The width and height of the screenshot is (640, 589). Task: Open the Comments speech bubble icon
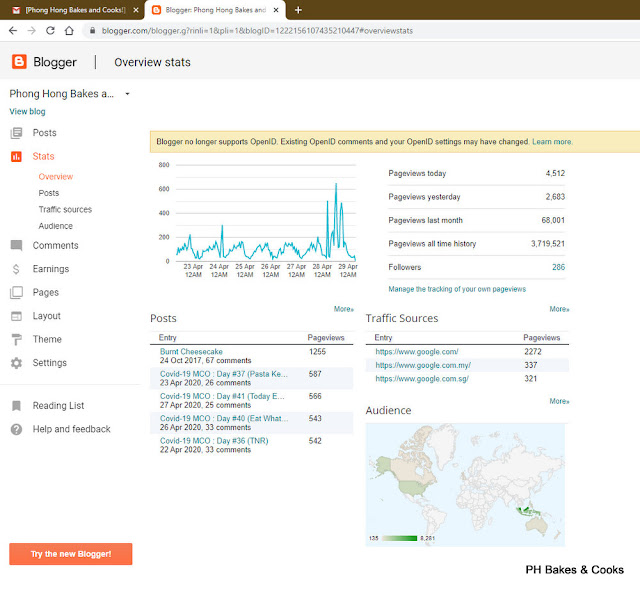(16, 245)
